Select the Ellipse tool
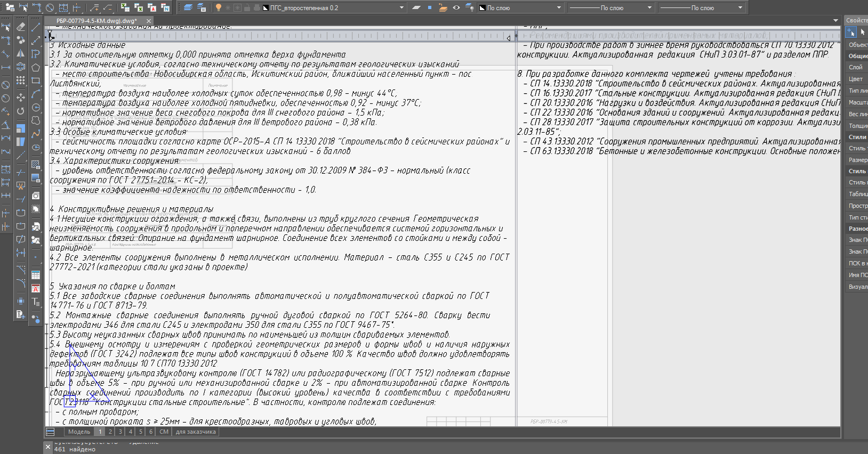The height and width of the screenshot is (454, 868). click(x=36, y=148)
